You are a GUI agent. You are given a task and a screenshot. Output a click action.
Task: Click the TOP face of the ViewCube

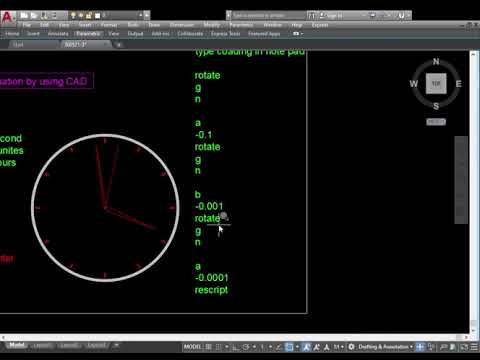tap(436, 84)
